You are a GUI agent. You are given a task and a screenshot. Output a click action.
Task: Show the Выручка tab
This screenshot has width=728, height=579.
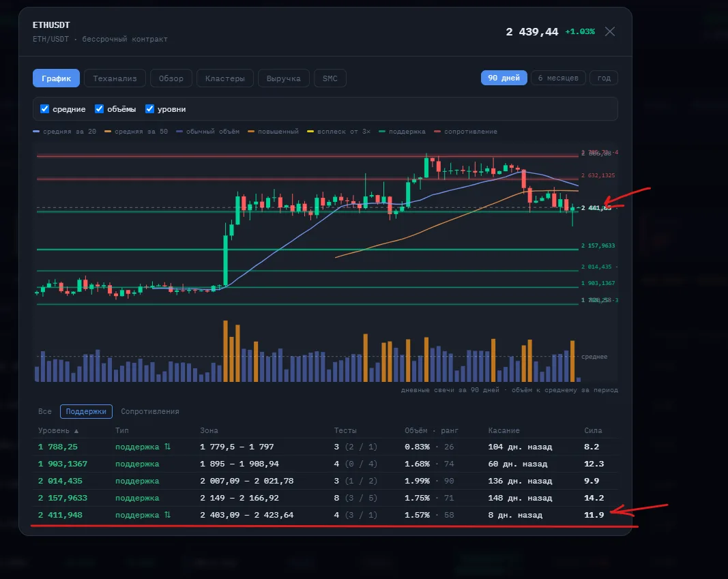(x=283, y=78)
